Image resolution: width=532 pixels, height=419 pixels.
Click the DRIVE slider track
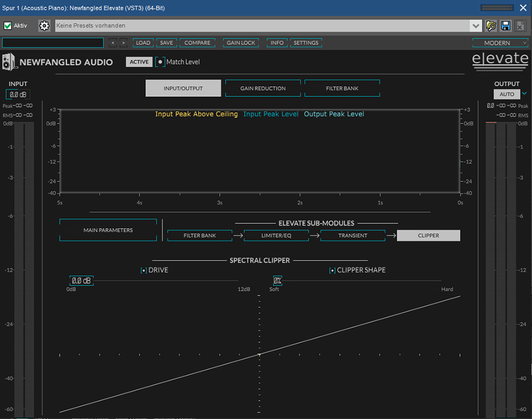pos(166,281)
